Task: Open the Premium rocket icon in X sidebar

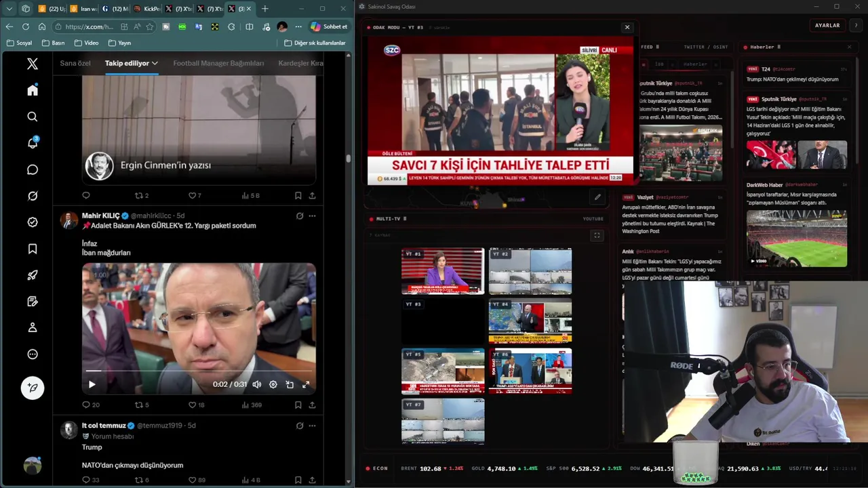Action: [33, 275]
